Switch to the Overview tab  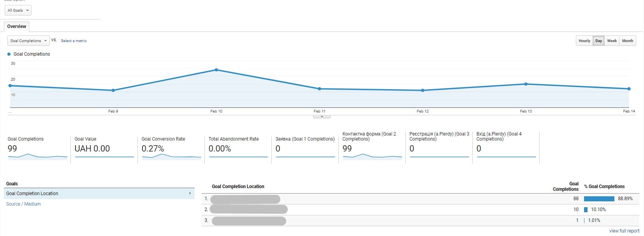click(x=17, y=26)
